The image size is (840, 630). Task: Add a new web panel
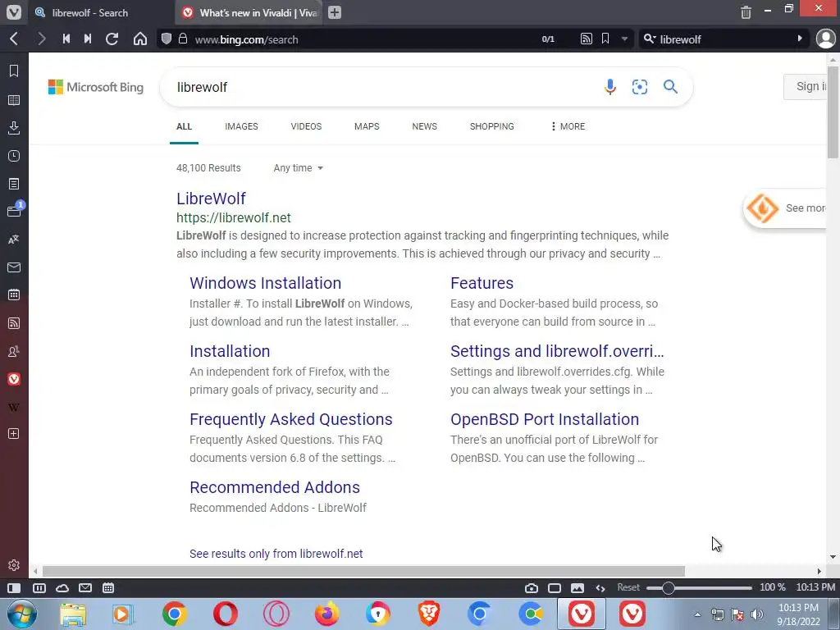[x=14, y=433]
